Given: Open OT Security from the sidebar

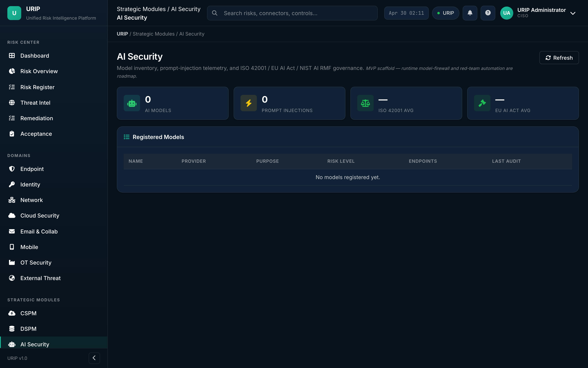Looking at the screenshot, I should (x=54, y=262).
